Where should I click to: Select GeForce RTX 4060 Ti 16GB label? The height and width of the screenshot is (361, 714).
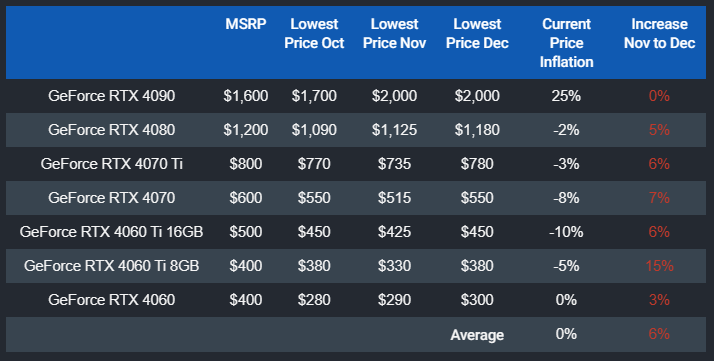[112, 232]
